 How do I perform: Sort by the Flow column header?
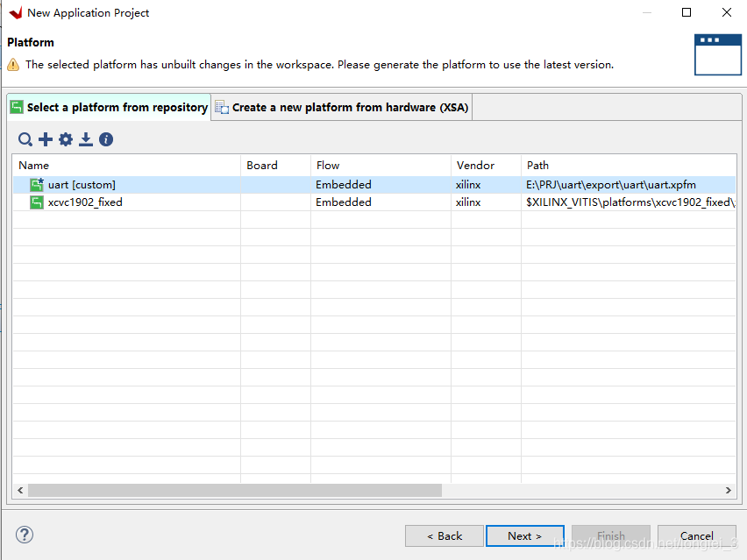[x=381, y=166]
